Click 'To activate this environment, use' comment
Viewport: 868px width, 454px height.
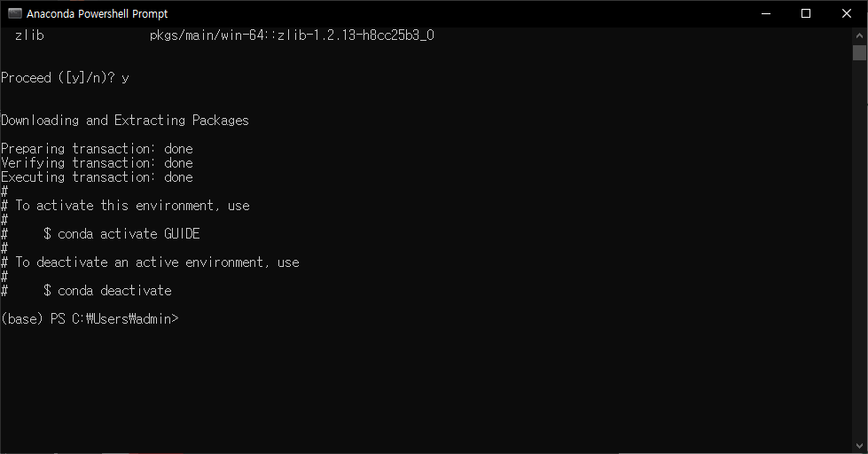point(132,206)
